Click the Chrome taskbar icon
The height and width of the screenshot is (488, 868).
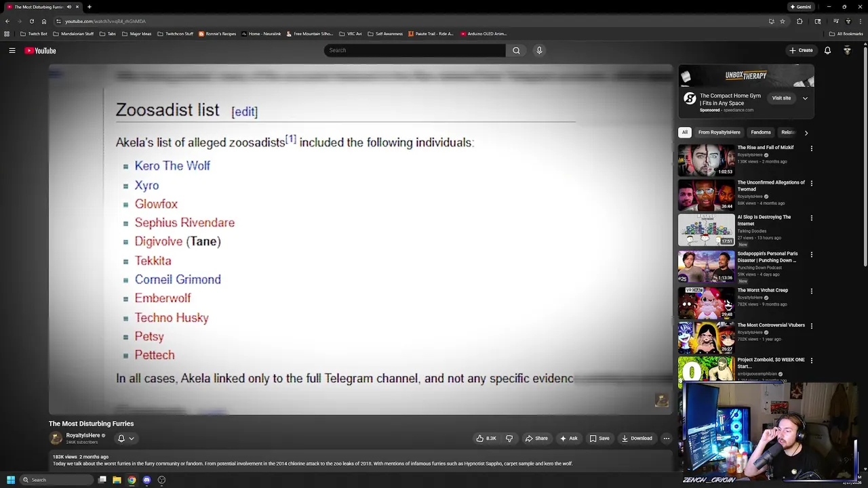tap(132, 480)
